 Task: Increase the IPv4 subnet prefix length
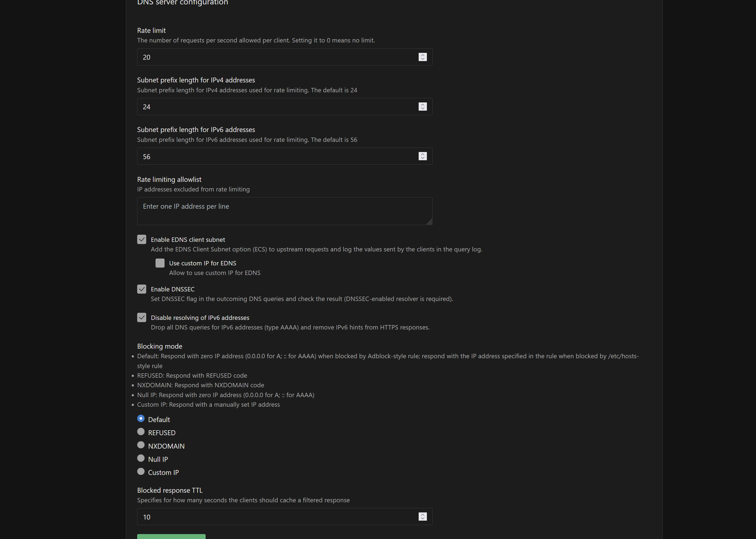click(x=422, y=105)
